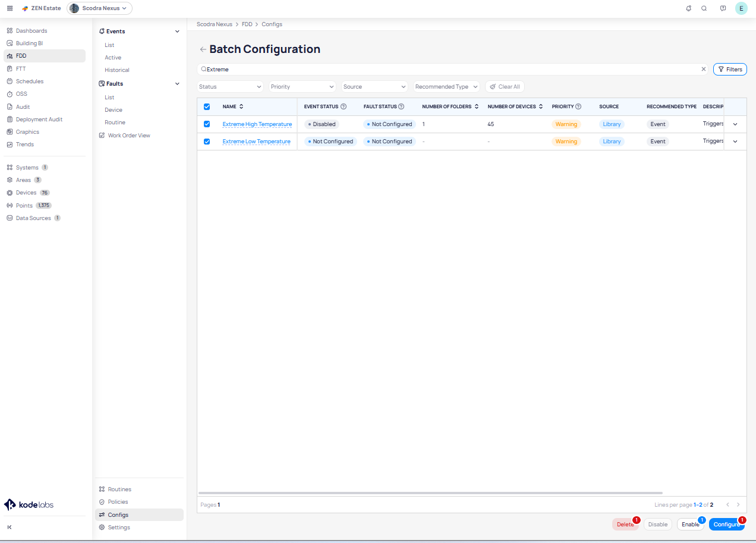The image size is (756, 543).
Task: Collapse sidebar using bottom-left arrow icon
Action: tap(10, 527)
